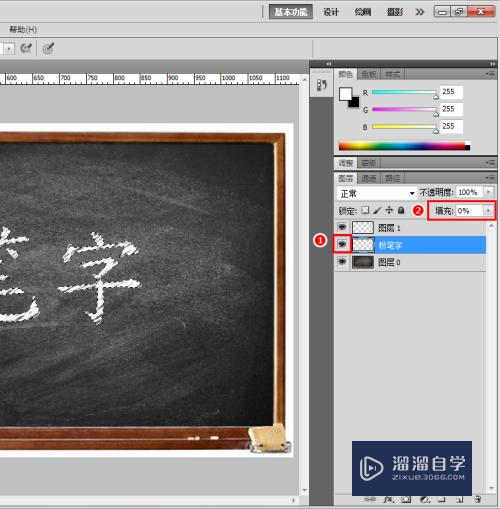
Task: Click the fill 0% field
Action: (469, 211)
